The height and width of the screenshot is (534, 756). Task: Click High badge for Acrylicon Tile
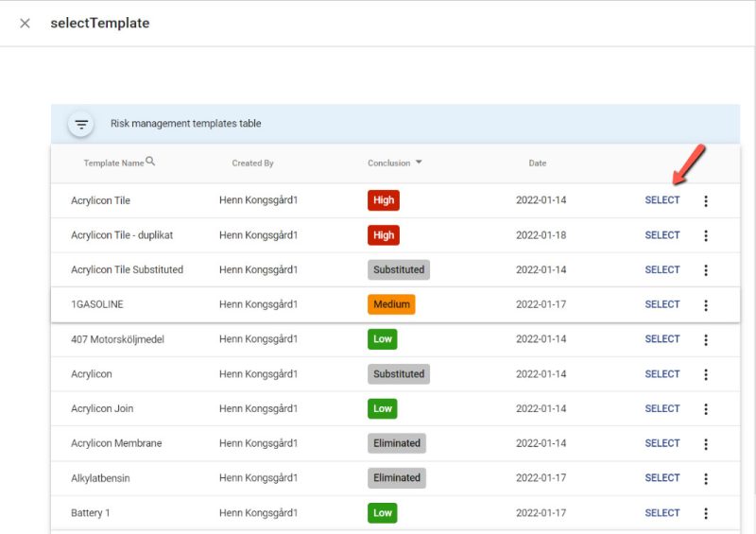click(x=384, y=200)
